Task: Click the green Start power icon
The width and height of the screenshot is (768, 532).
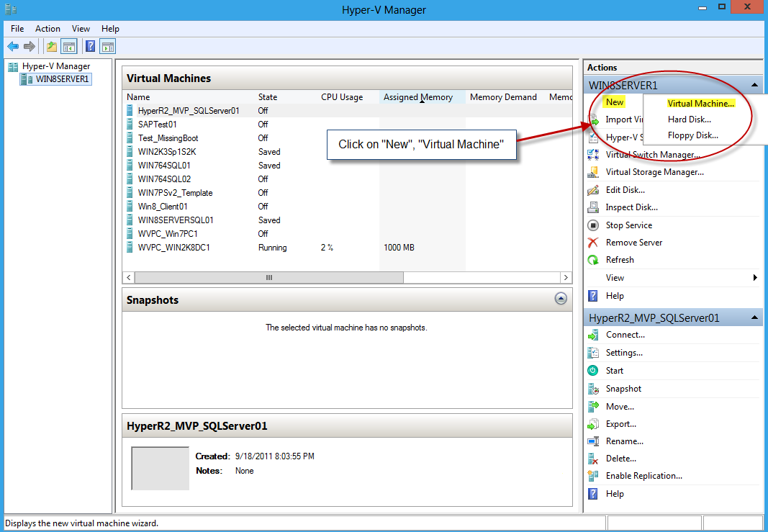Action: (x=593, y=371)
